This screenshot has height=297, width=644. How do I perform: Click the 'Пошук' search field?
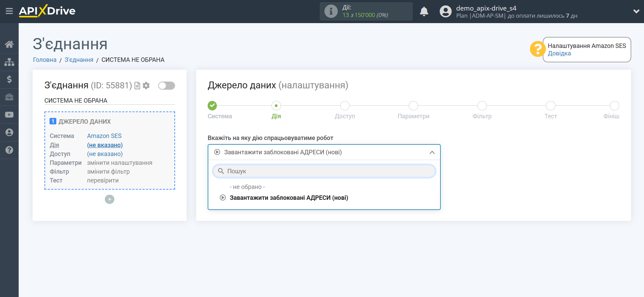click(324, 171)
